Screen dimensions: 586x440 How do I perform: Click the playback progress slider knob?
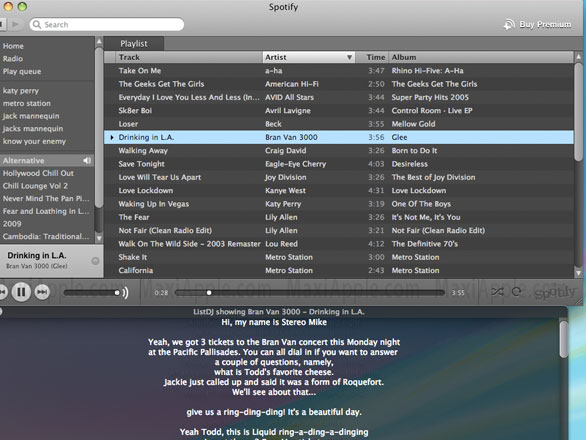(209, 293)
